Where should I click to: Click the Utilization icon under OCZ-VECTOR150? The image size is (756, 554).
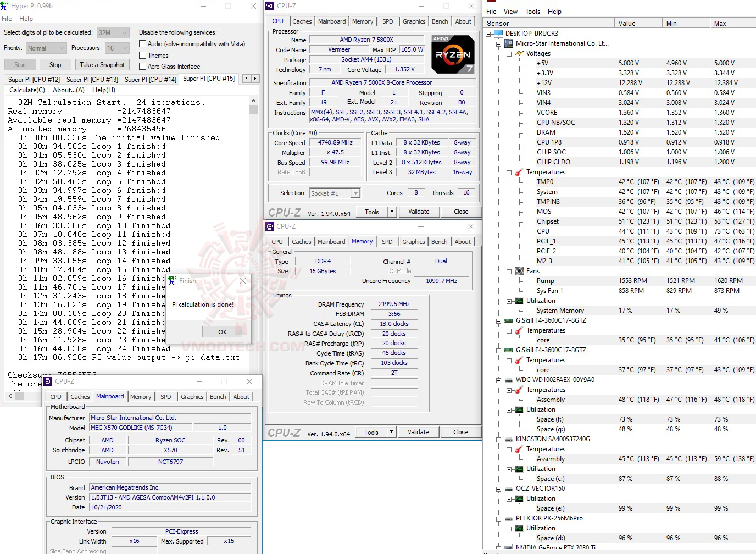[x=519, y=498]
